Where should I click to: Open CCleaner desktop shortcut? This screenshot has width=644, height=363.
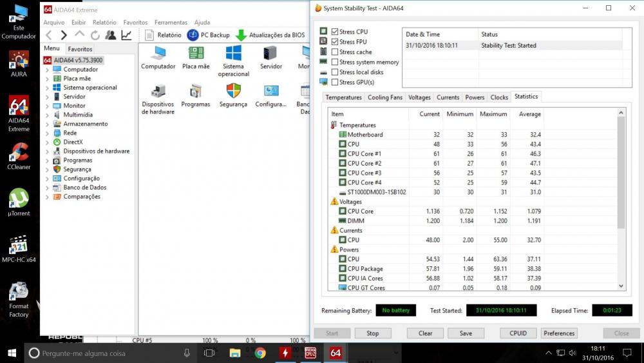pos(19,153)
